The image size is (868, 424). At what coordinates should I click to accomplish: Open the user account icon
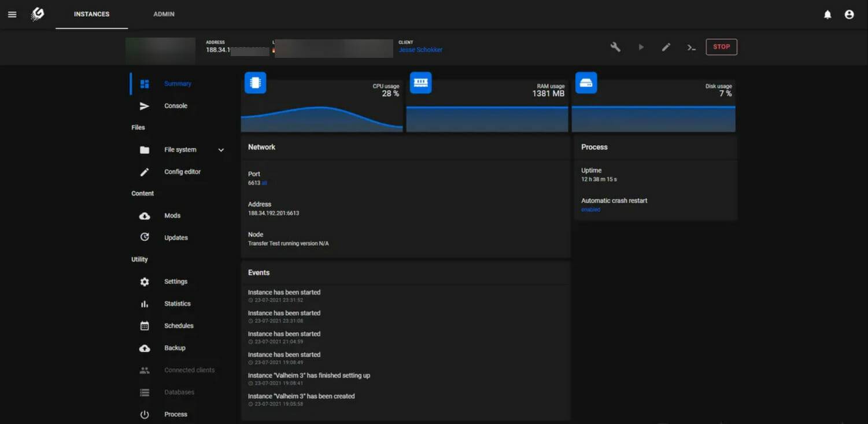849,14
